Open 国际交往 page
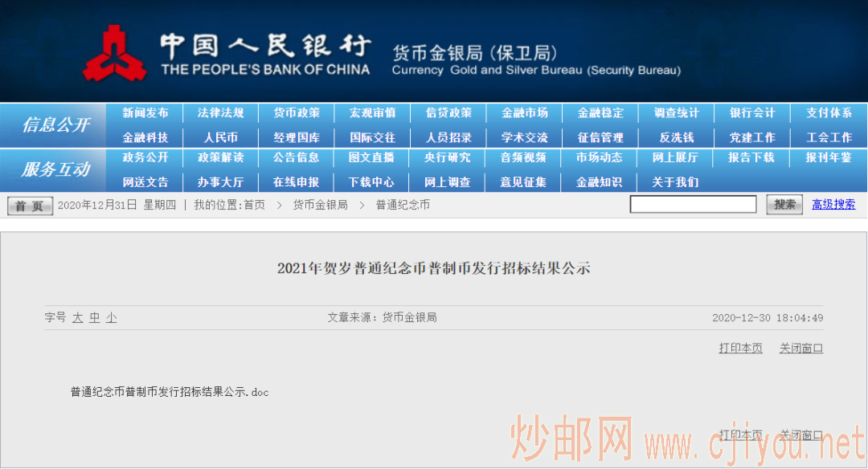Screen dimensions: 868x469 (x=373, y=137)
